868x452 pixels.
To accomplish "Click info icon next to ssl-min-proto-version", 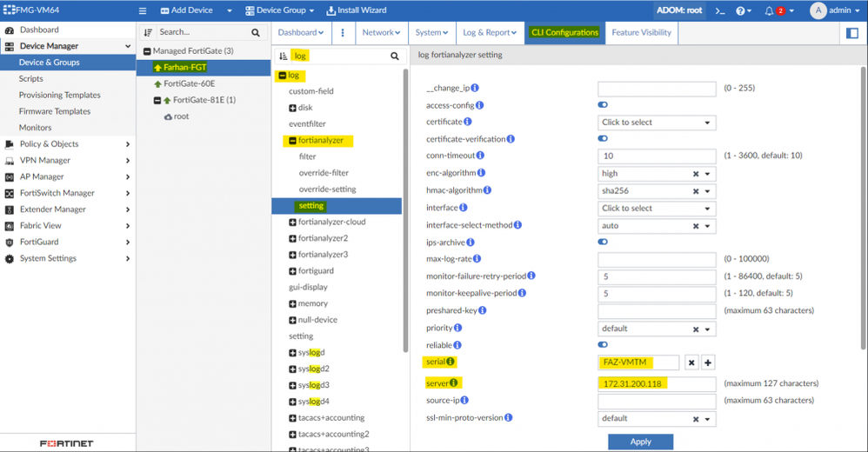I will pyautogui.click(x=508, y=417).
